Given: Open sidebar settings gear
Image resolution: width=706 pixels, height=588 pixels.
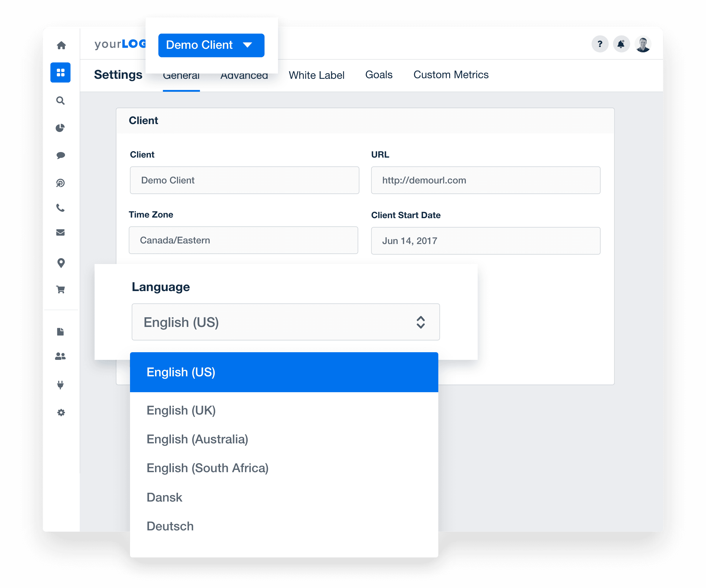Looking at the screenshot, I should (61, 412).
